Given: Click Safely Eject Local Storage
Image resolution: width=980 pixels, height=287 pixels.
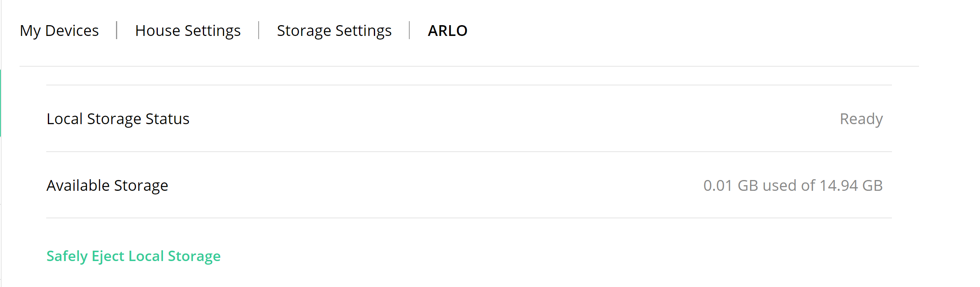Looking at the screenshot, I should pos(133,256).
